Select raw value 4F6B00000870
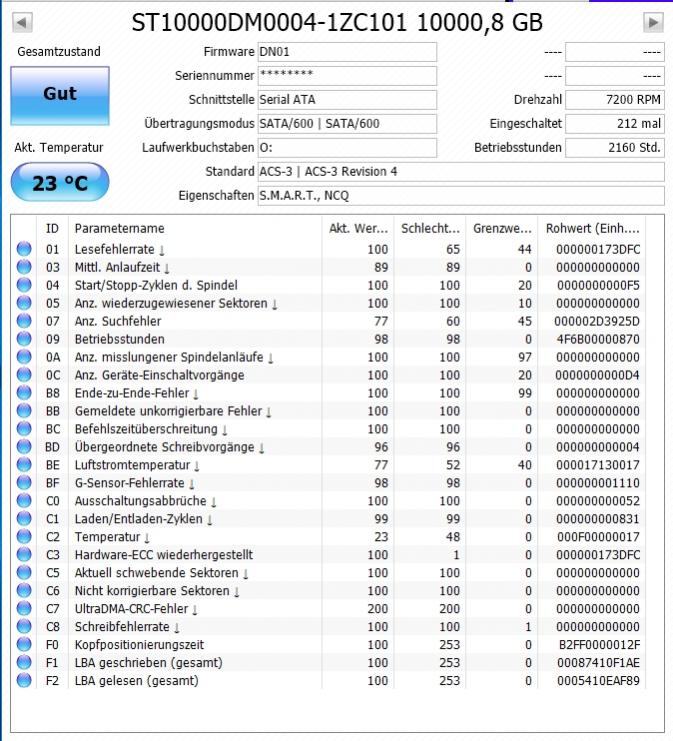This screenshot has height=741, width=673. coord(597,339)
